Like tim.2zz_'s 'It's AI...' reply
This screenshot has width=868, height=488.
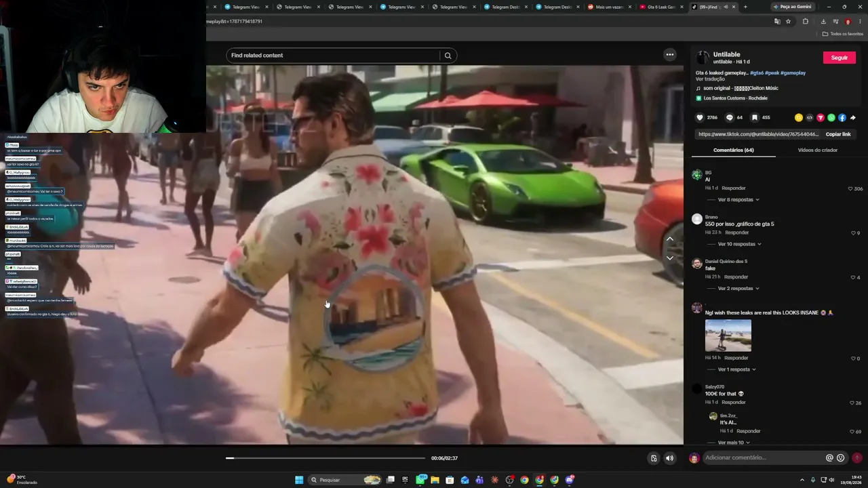pyautogui.click(x=852, y=432)
